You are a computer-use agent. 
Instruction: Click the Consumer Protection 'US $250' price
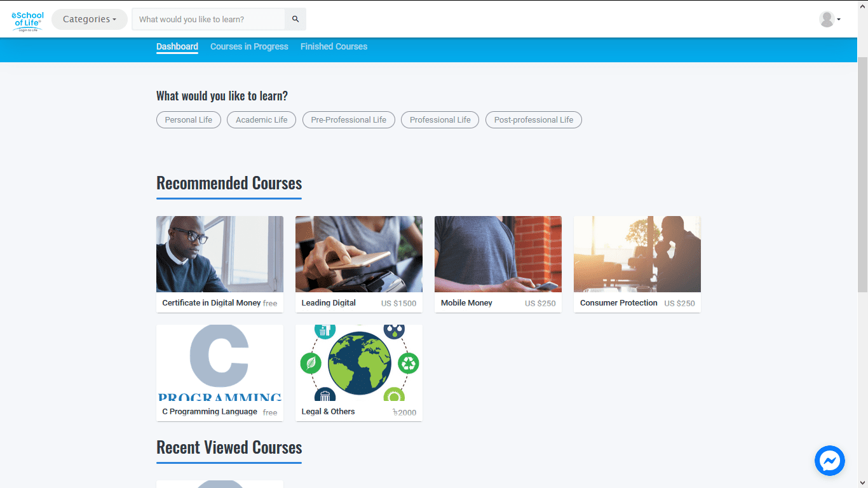click(x=680, y=304)
